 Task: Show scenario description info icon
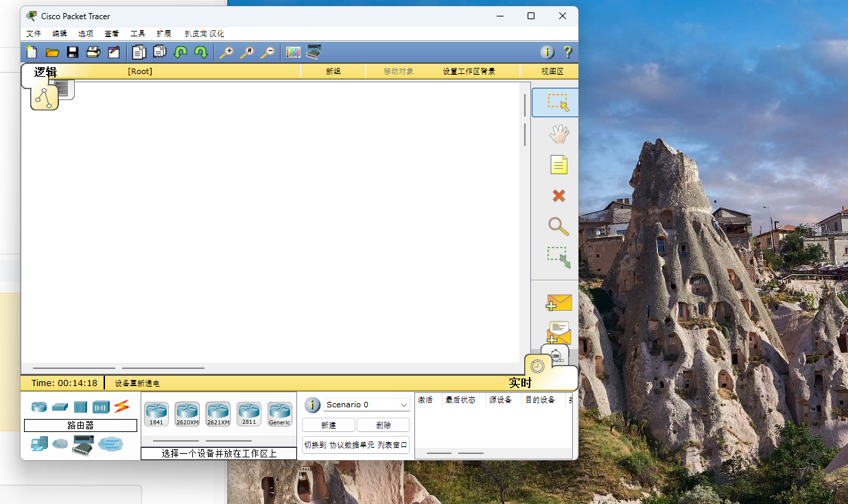312,405
